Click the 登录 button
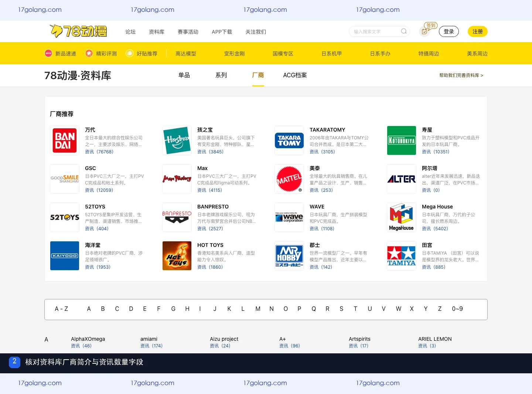Screen dimensions: 532x394 point(449,31)
